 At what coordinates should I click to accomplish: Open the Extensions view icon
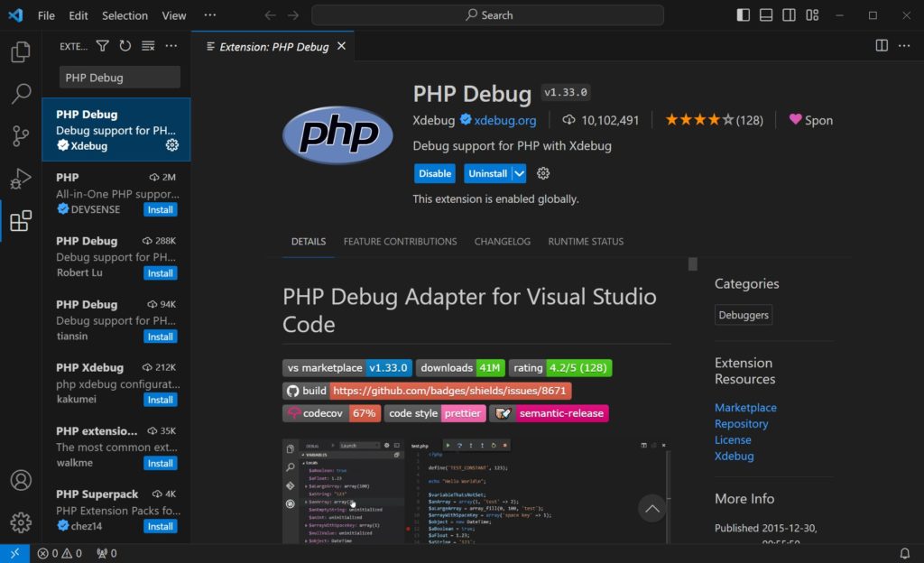pyautogui.click(x=21, y=221)
